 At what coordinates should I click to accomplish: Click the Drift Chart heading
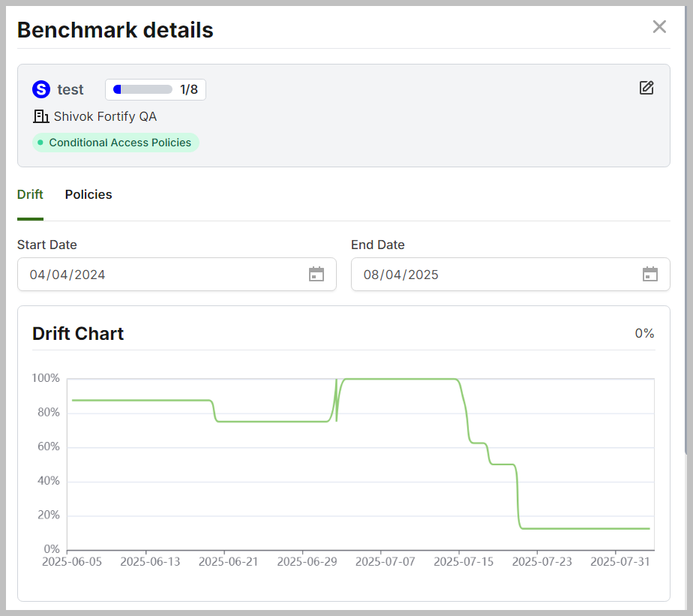[78, 334]
